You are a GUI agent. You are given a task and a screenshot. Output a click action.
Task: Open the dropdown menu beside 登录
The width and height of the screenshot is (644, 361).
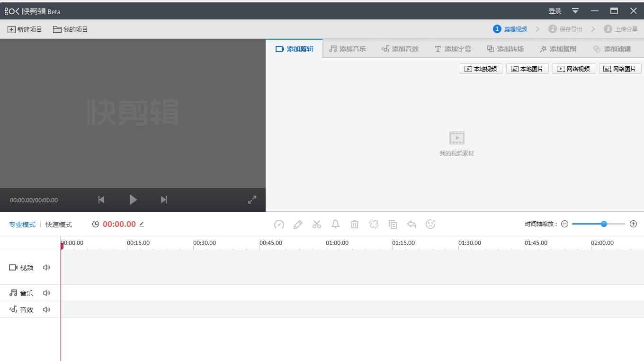click(x=575, y=10)
